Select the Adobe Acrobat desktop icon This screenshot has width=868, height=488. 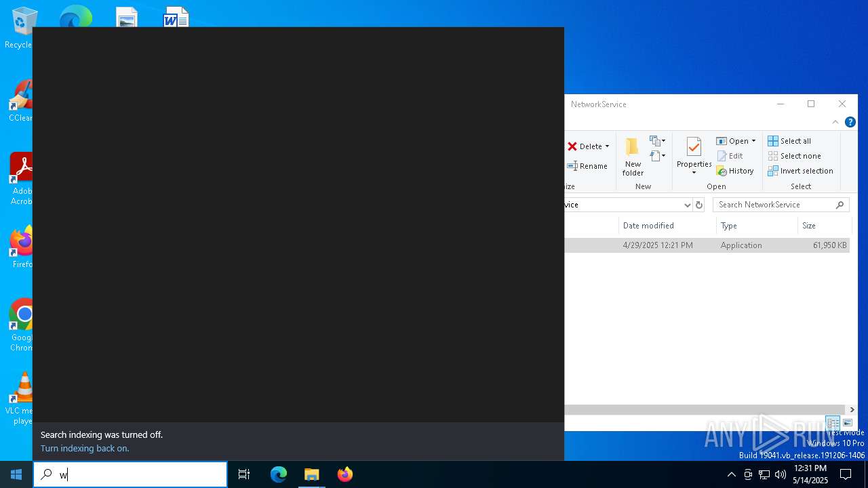point(20,178)
